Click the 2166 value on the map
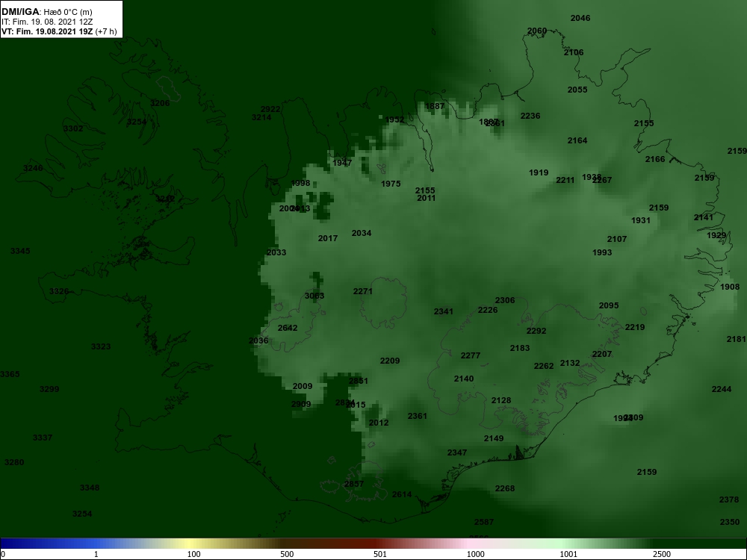747x560 pixels. 655,159
